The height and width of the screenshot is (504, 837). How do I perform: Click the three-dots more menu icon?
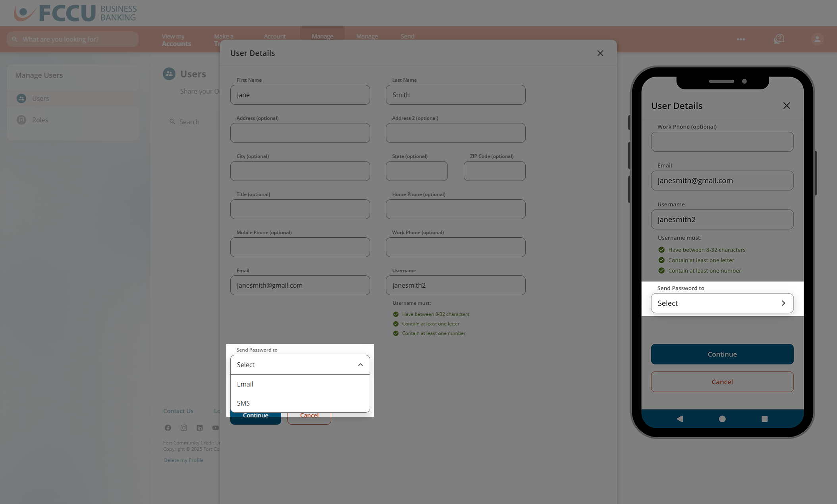(x=741, y=39)
